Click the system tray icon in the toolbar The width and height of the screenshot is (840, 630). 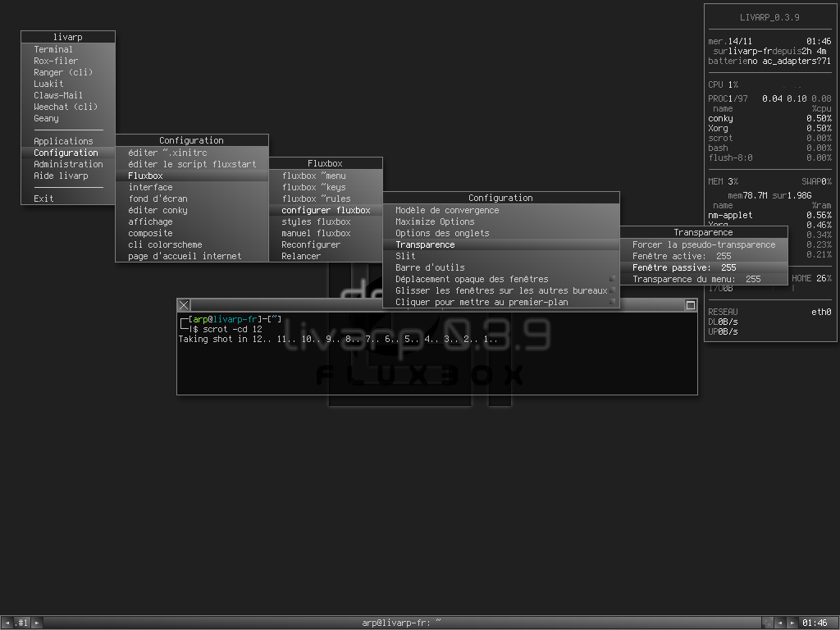click(767, 623)
